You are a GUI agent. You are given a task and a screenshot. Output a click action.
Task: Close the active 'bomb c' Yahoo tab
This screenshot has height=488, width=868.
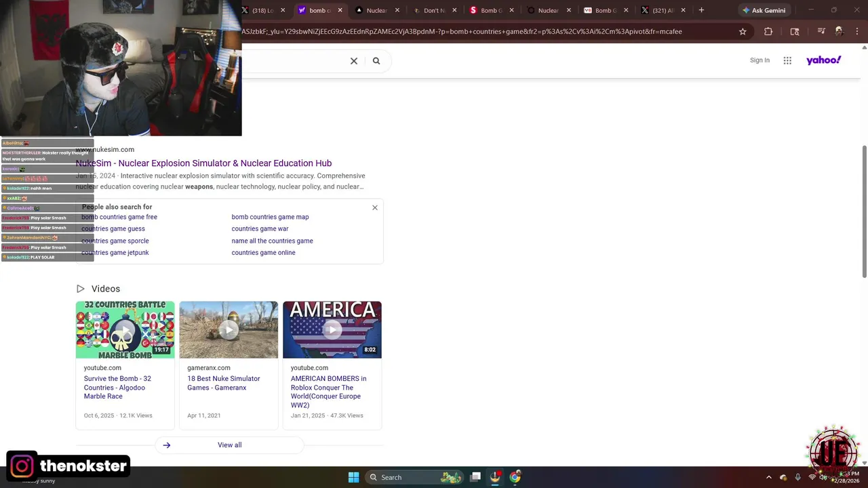[340, 10]
